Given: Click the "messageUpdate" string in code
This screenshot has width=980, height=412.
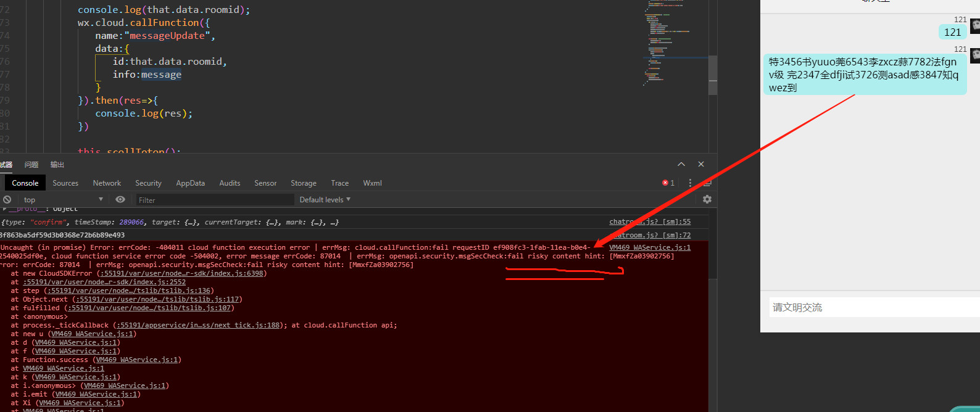Looking at the screenshot, I should [167, 36].
